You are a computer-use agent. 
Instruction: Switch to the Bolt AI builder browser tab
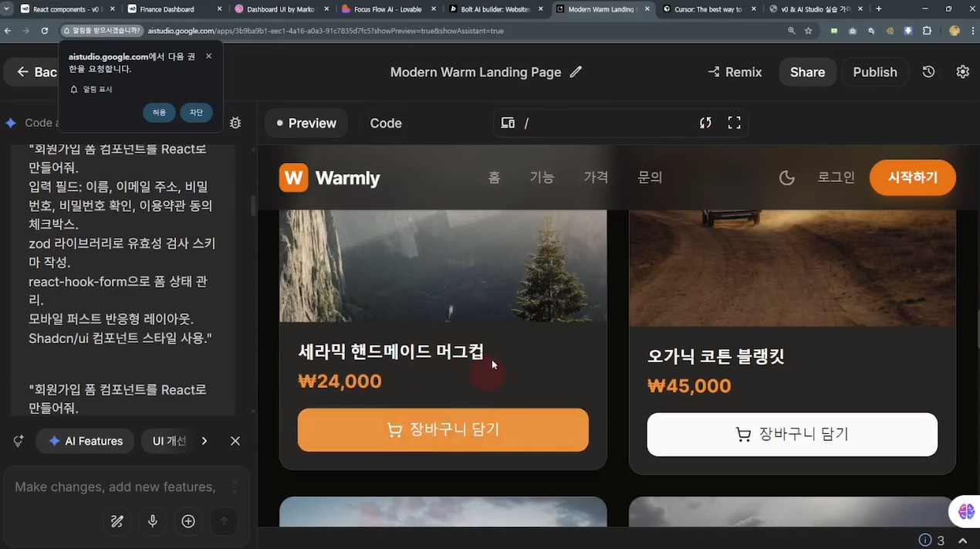[x=495, y=9]
